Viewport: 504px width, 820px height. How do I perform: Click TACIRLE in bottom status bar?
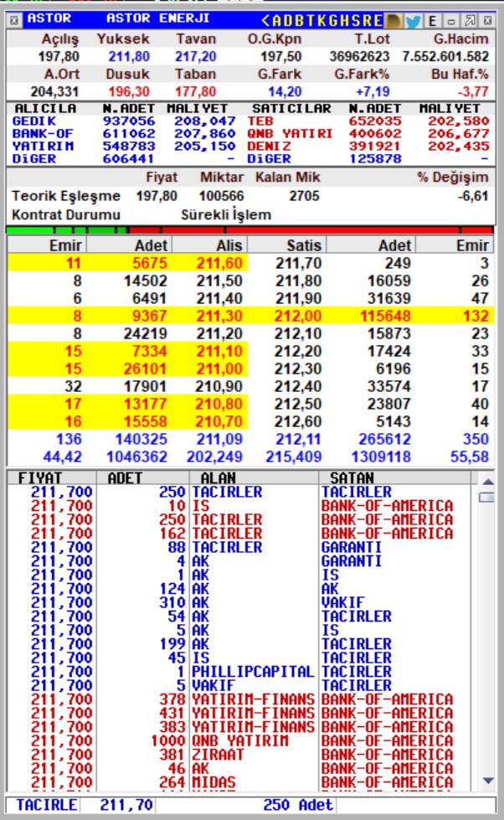point(47,804)
